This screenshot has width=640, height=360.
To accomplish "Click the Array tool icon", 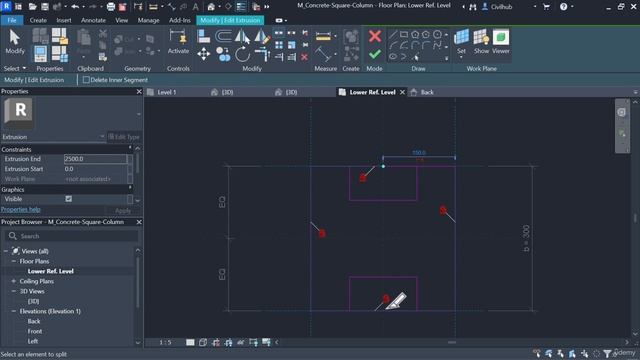I will pyautogui.click(x=279, y=45).
